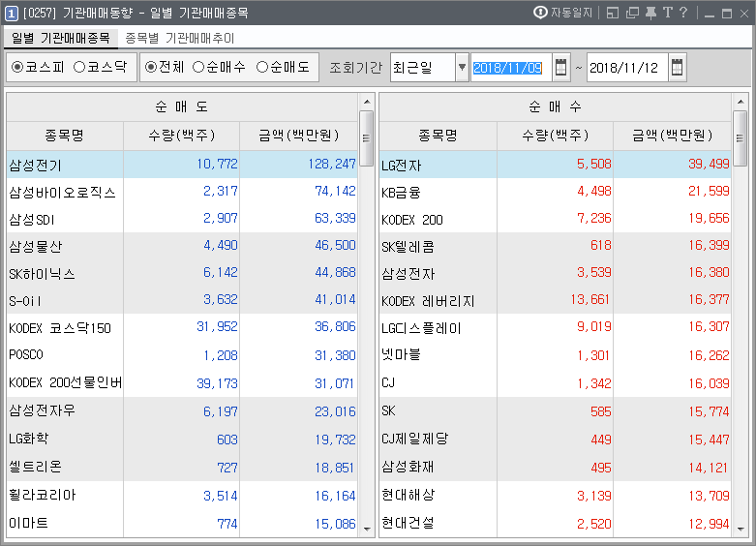Select LG전자 row

point(556,165)
